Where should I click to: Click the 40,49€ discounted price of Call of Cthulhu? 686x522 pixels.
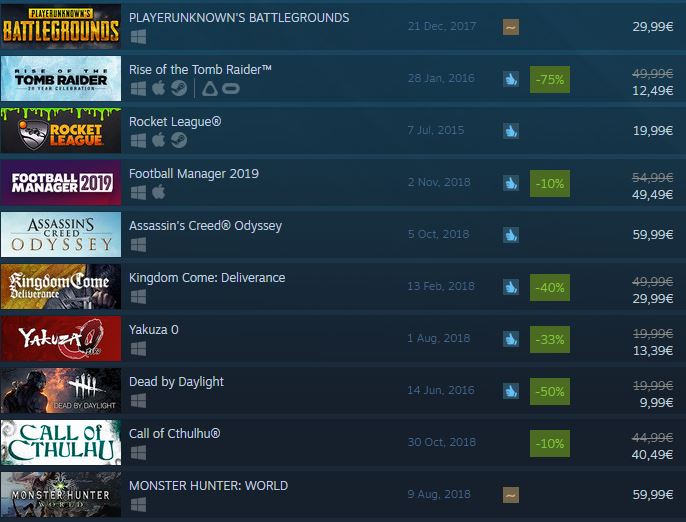[x=652, y=455]
